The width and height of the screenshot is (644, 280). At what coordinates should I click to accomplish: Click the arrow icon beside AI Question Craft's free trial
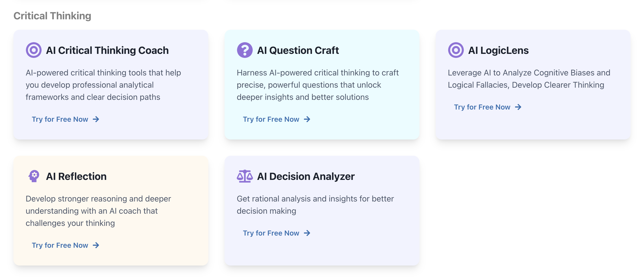click(307, 119)
